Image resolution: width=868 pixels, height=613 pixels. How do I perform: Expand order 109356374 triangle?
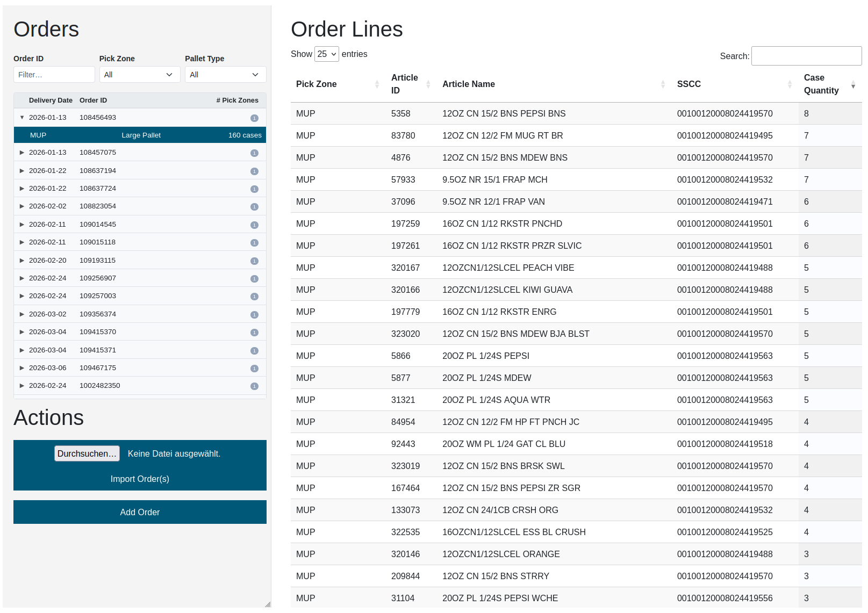pyautogui.click(x=22, y=314)
